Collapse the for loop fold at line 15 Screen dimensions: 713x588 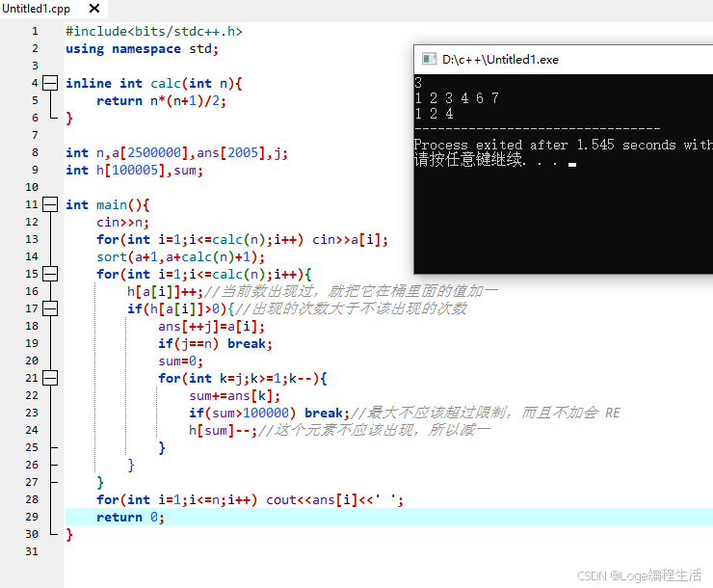click(x=50, y=274)
